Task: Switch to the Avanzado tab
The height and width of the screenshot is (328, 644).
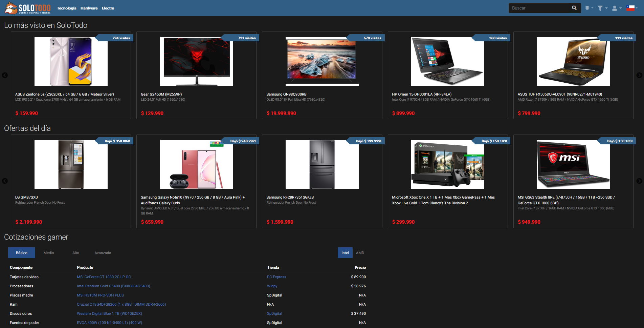Action: pyautogui.click(x=103, y=253)
